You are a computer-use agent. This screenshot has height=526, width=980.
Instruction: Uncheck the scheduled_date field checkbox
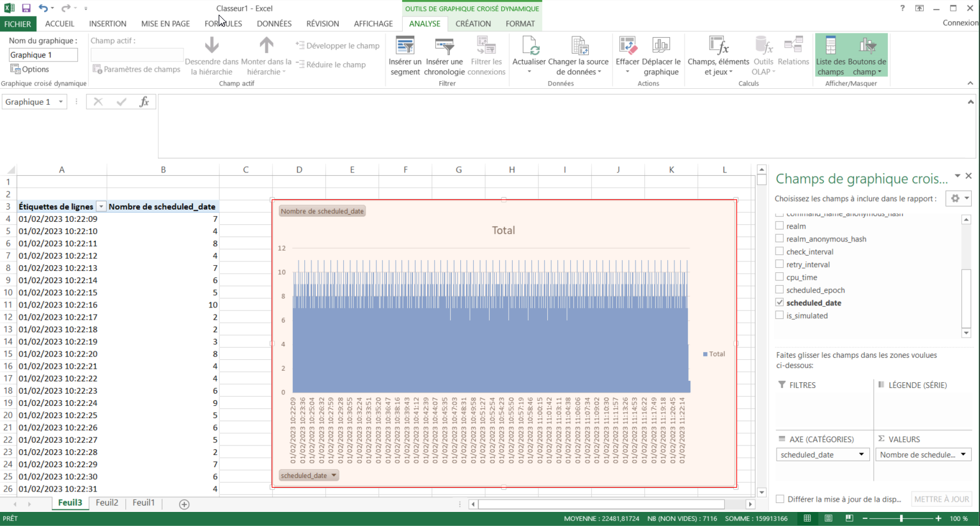[x=779, y=302]
